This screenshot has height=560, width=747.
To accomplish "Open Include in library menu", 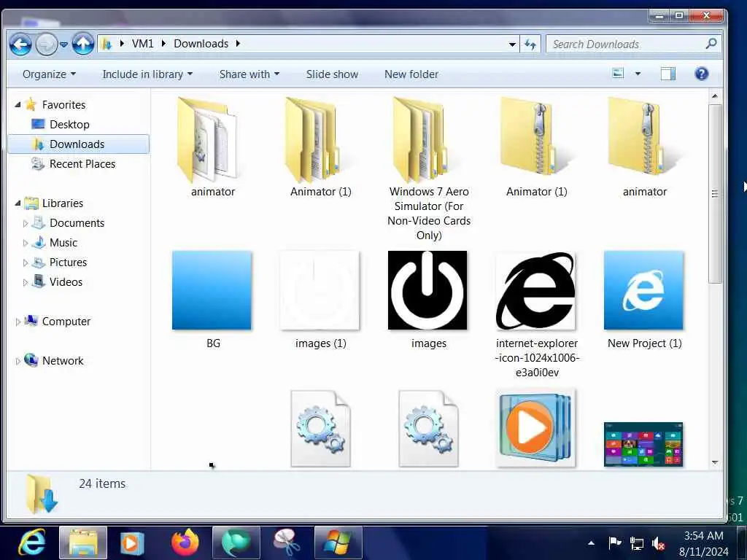I will (147, 74).
